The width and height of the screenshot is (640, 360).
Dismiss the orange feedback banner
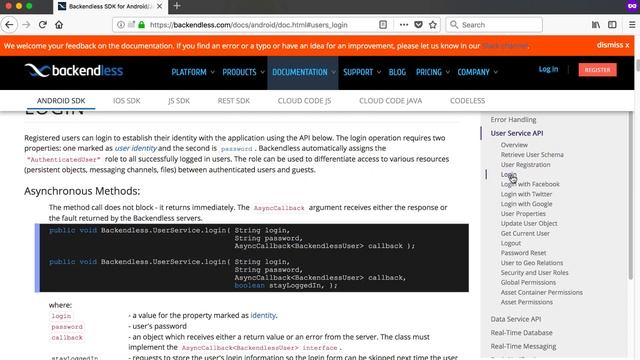point(613,45)
